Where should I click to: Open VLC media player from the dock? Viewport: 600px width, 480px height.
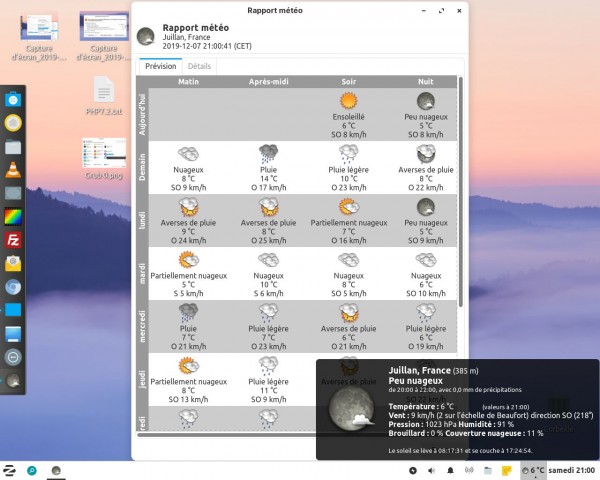13,169
